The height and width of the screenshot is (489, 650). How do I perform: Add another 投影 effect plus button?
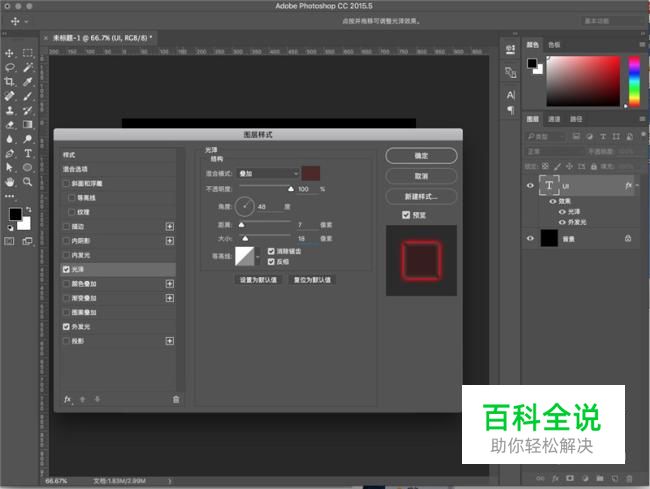pyautogui.click(x=170, y=341)
